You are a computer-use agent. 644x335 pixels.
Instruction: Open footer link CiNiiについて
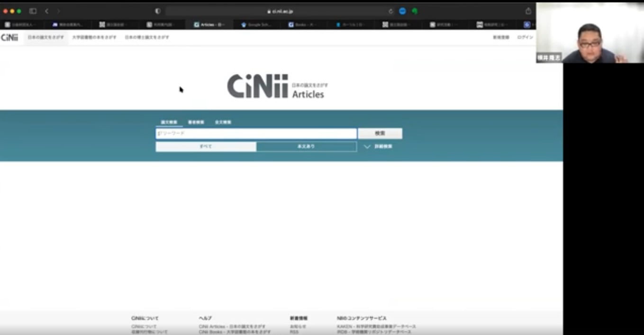(x=144, y=326)
